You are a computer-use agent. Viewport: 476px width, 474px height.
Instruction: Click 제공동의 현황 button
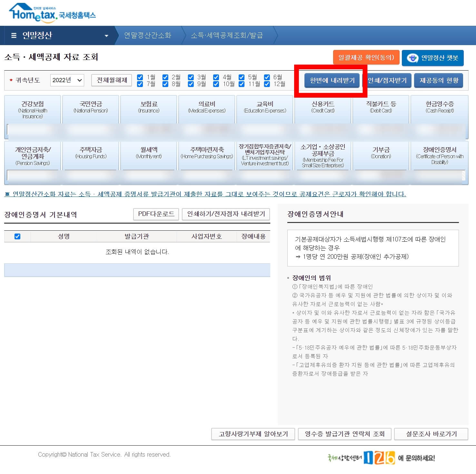coord(439,81)
